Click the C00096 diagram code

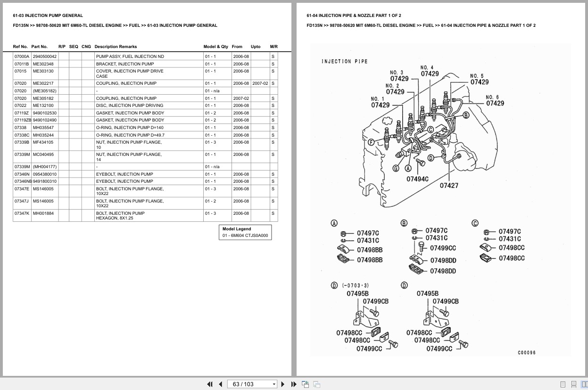527,353
